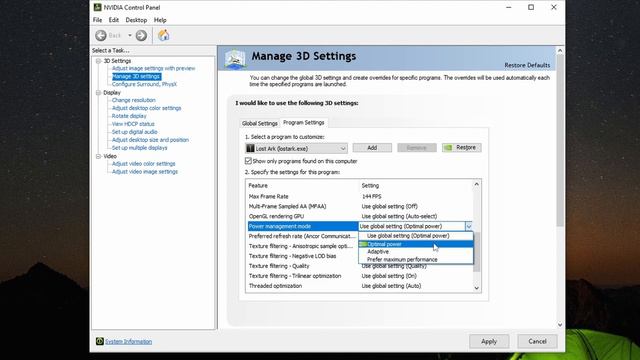Open the Power management mode dropdown arrow
The height and width of the screenshot is (360, 640).
[469, 226]
